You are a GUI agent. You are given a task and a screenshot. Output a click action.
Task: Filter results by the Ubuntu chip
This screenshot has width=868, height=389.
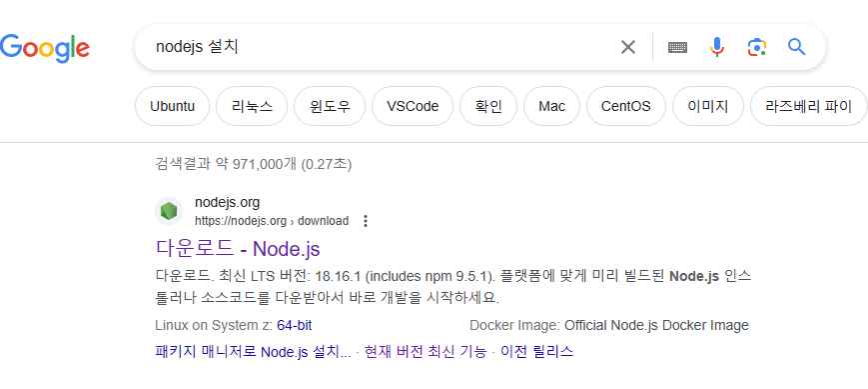(172, 106)
